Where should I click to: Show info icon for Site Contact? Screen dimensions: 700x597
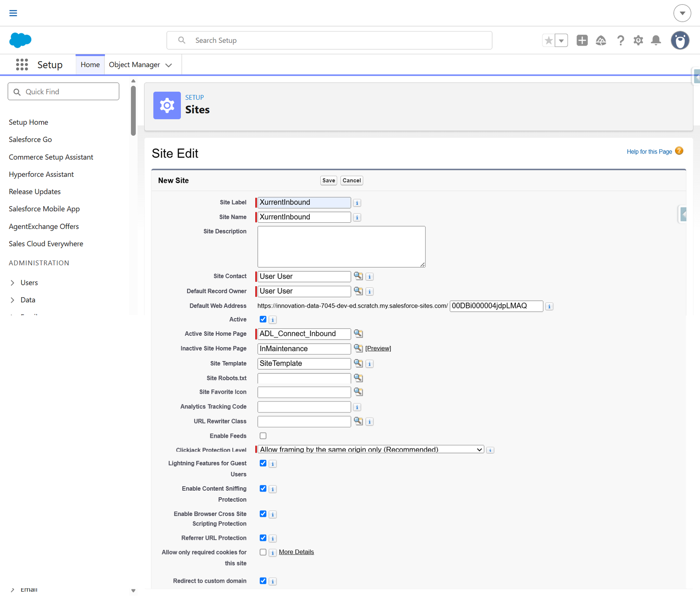(x=370, y=277)
